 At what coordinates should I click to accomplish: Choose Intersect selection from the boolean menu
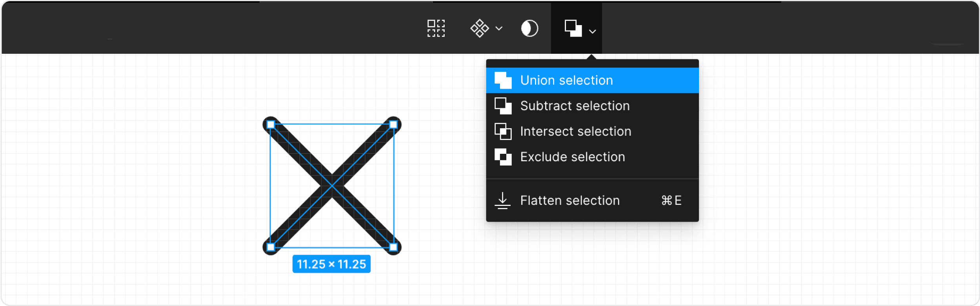[575, 131]
